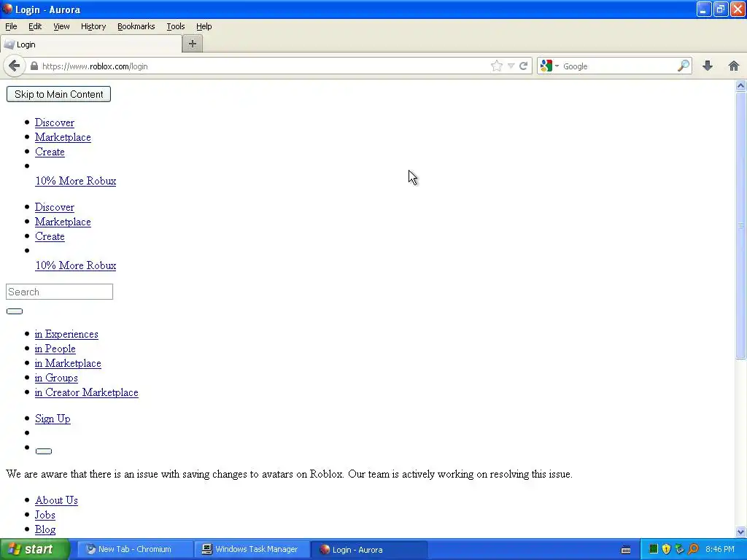
Task: Click the 8:46 PM clock
Action: [x=720, y=549]
